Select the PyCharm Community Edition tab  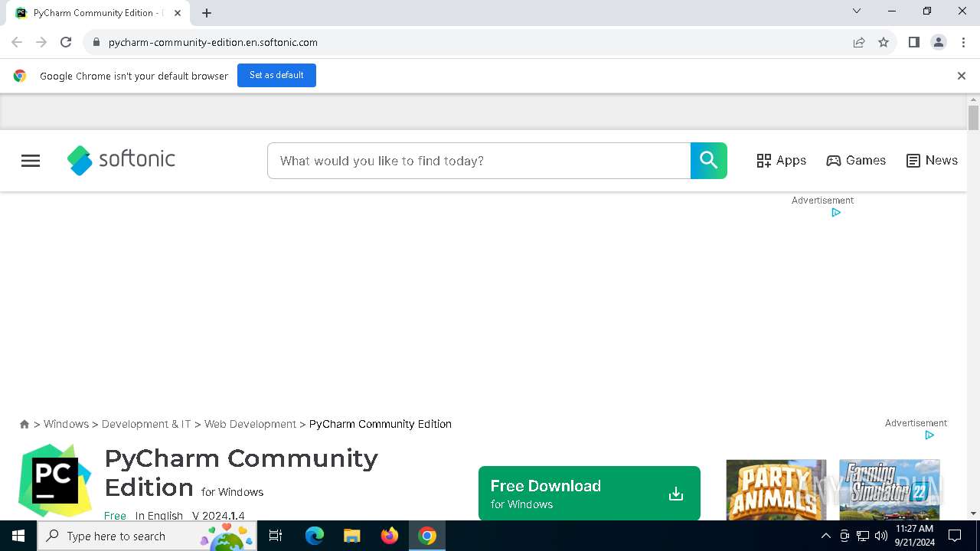pos(98,13)
